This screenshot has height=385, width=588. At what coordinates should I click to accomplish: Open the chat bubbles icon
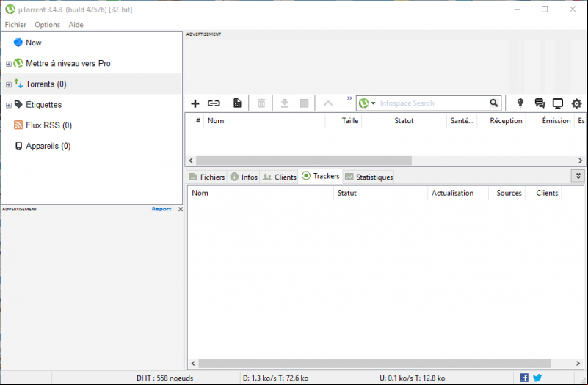pos(540,103)
